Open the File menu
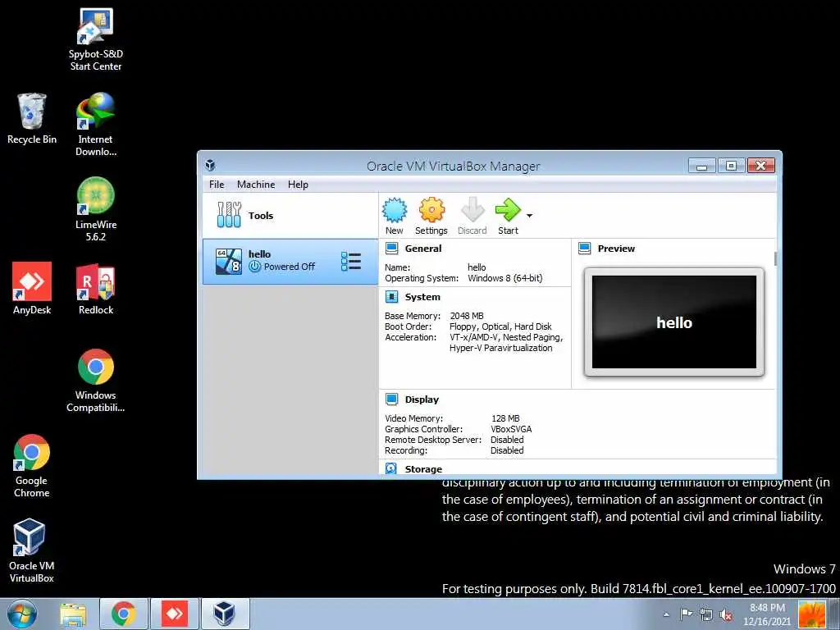This screenshot has width=840, height=630. coord(217,185)
